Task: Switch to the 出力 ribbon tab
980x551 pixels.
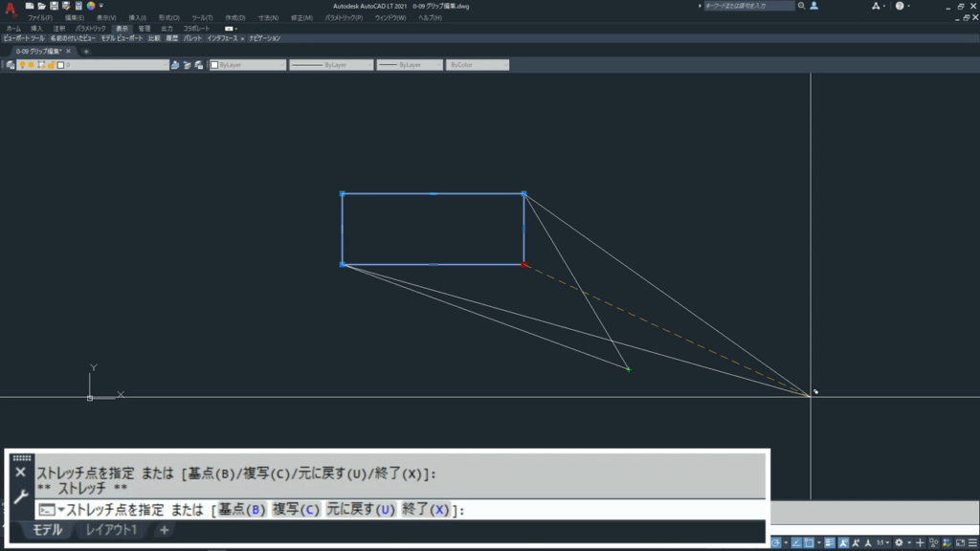Action: click(x=167, y=29)
